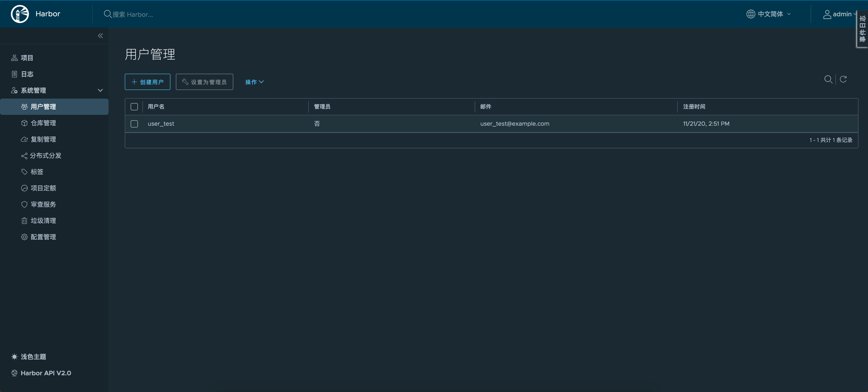Image resolution: width=868 pixels, height=392 pixels.
Task: Go to Projects (项目) page
Action: (x=27, y=58)
